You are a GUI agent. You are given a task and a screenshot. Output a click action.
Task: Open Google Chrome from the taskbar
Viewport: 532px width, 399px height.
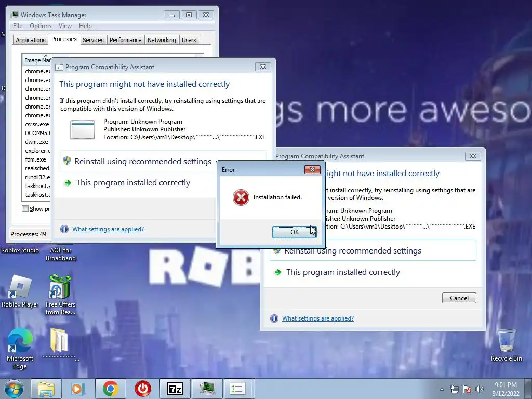pyautogui.click(x=110, y=389)
